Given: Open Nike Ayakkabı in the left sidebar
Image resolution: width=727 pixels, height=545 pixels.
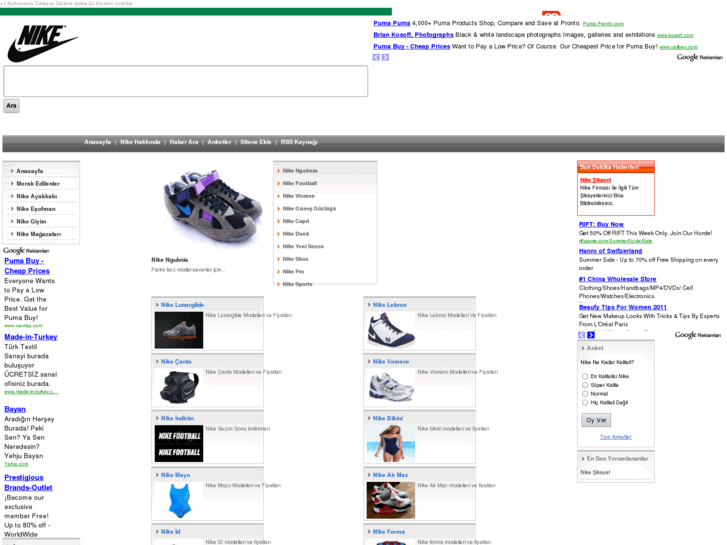Looking at the screenshot, I should pyautogui.click(x=37, y=196).
